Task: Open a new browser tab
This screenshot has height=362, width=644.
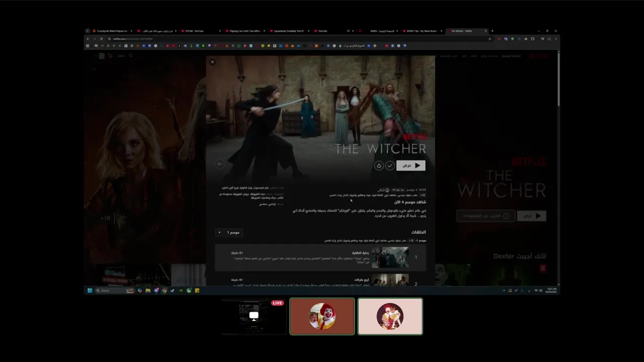Action: (x=492, y=31)
